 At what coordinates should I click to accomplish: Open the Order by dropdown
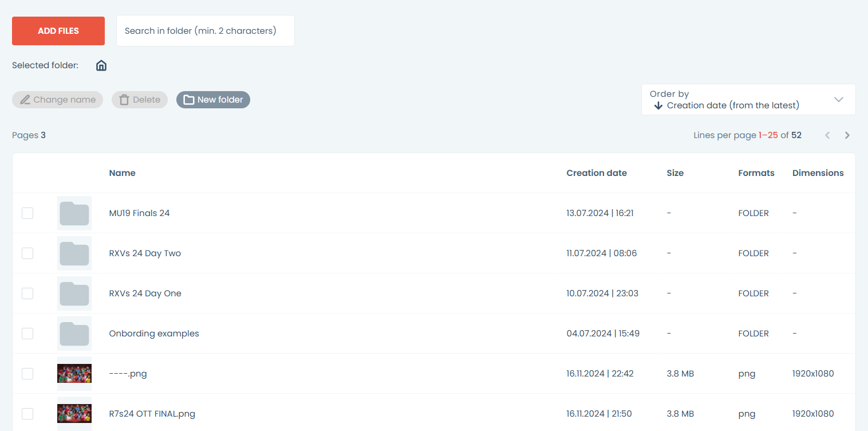[748, 100]
